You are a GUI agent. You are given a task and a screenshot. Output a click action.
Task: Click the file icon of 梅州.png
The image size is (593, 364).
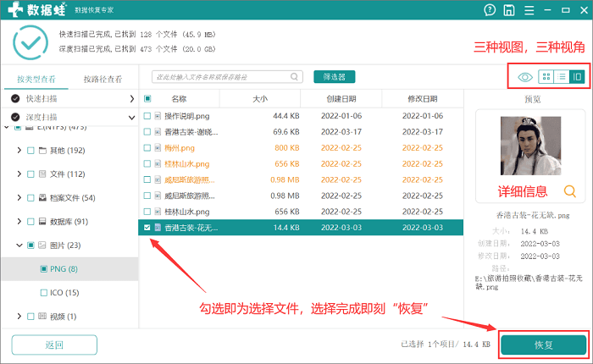pos(158,148)
